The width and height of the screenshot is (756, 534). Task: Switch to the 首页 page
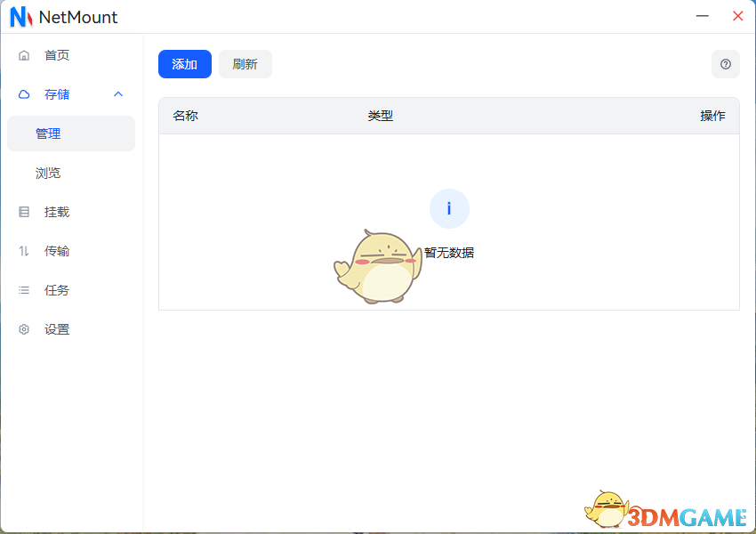coord(55,55)
